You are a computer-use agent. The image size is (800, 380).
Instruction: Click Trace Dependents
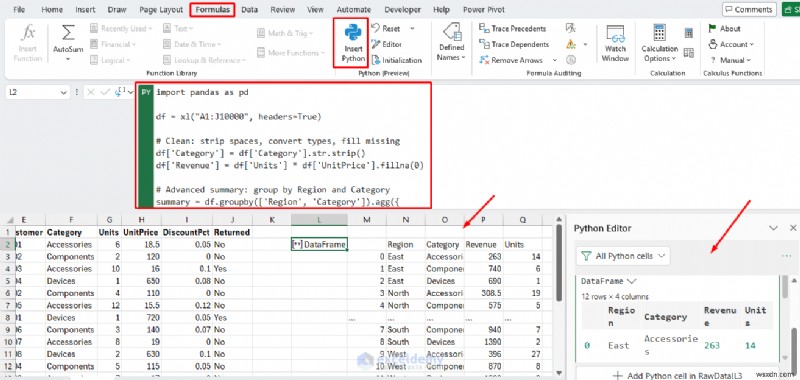point(514,44)
